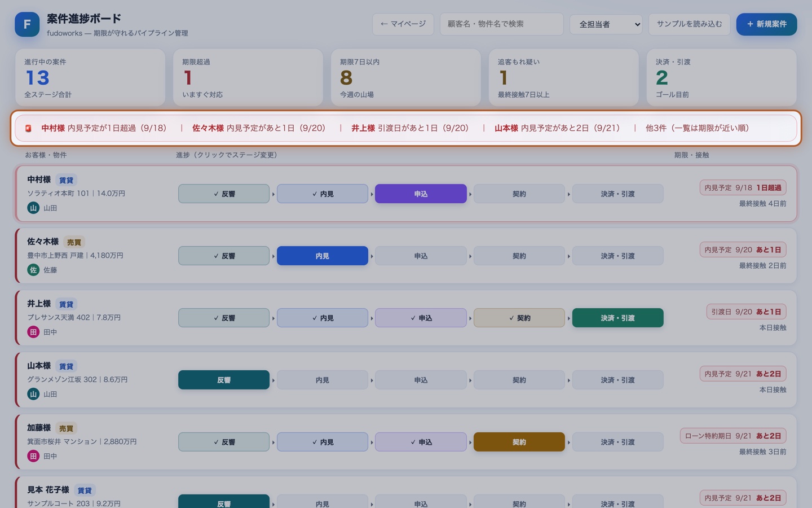
Task: Click 田中 avatar icon in 井上様 row
Action: coord(33,332)
